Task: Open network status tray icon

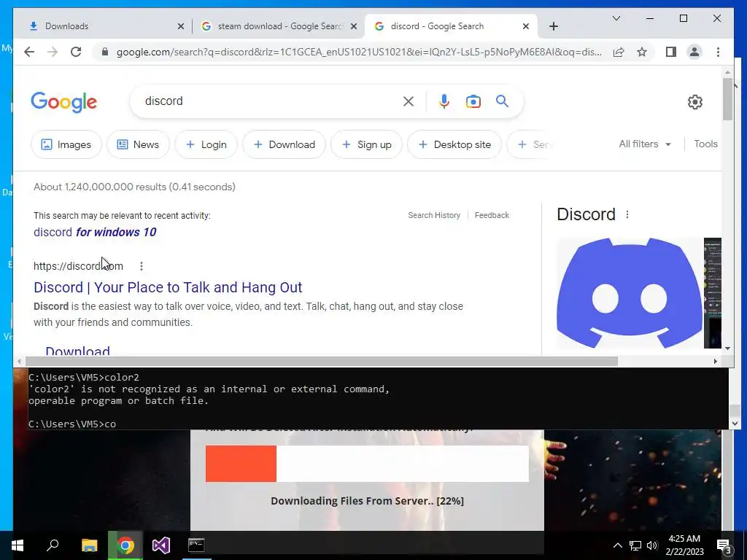Action: (635, 545)
